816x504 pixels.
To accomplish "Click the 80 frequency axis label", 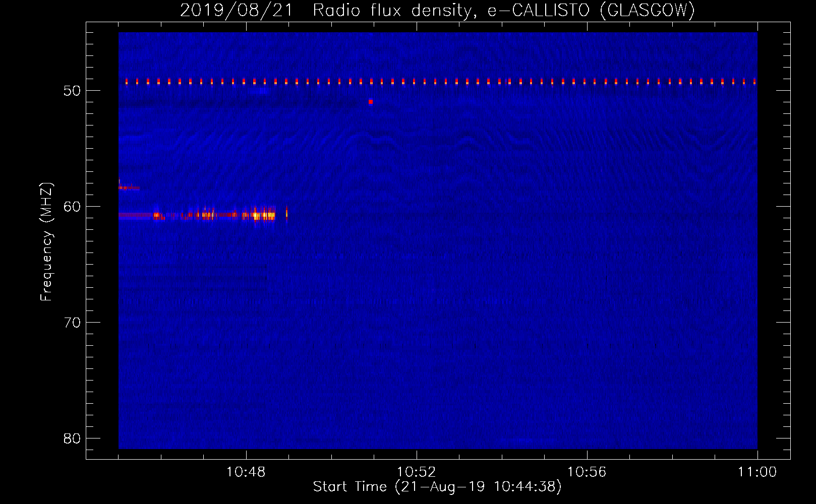I will (x=72, y=438).
